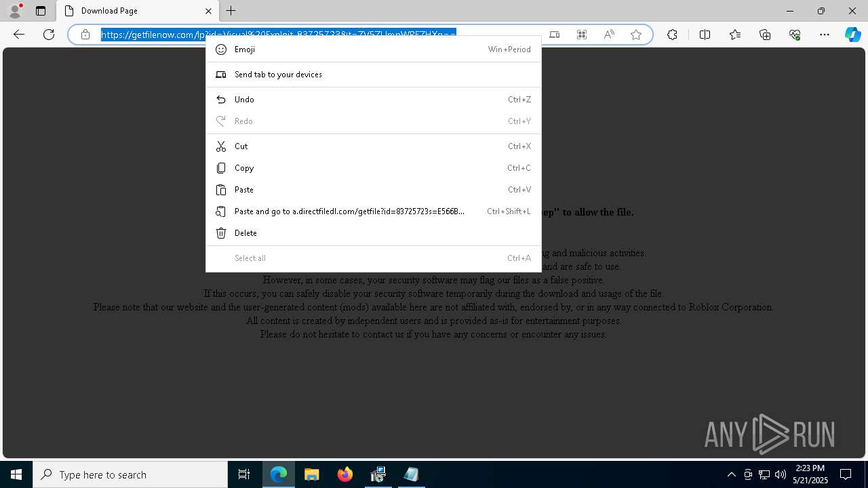Activate Read aloud icon
This screenshot has height=488, width=868.
click(609, 35)
